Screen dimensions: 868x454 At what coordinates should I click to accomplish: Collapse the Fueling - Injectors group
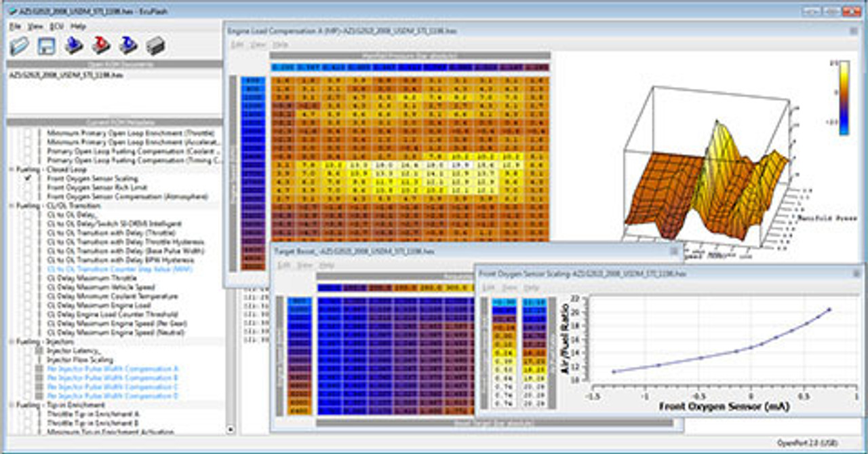click(11, 341)
